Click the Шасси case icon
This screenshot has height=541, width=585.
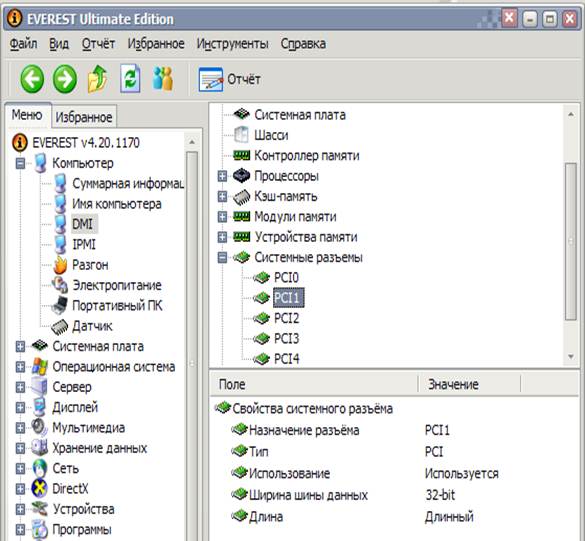pos(241,135)
